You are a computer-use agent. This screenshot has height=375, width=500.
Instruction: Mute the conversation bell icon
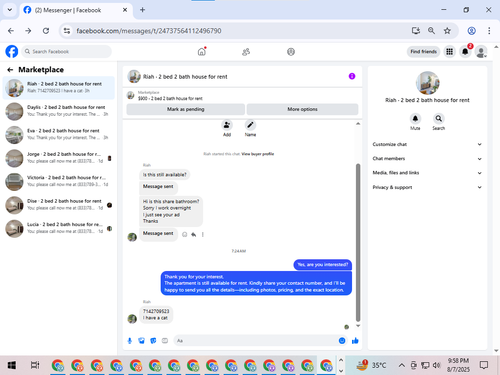pos(415,119)
